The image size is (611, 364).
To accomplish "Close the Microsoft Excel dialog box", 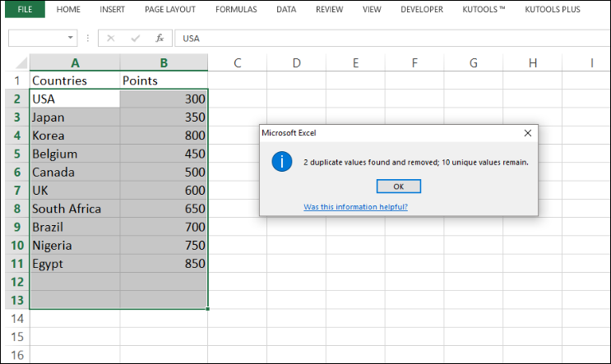I will click(527, 132).
